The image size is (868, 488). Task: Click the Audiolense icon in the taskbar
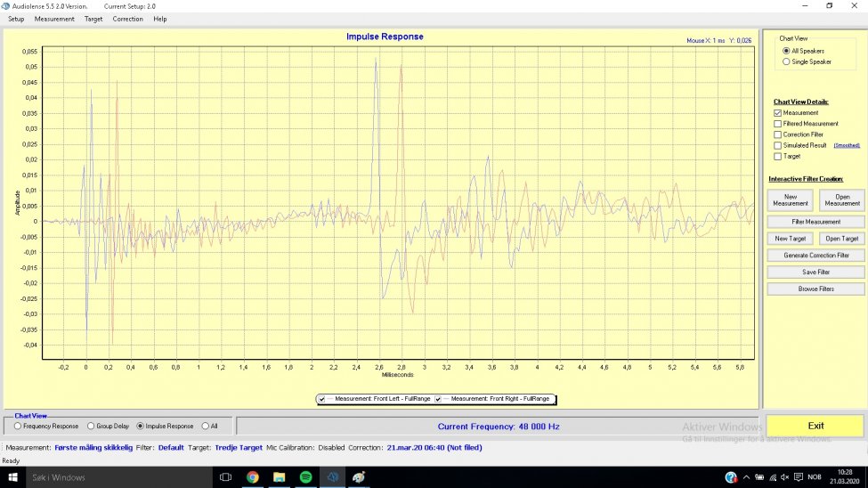click(x=332, y=477)
